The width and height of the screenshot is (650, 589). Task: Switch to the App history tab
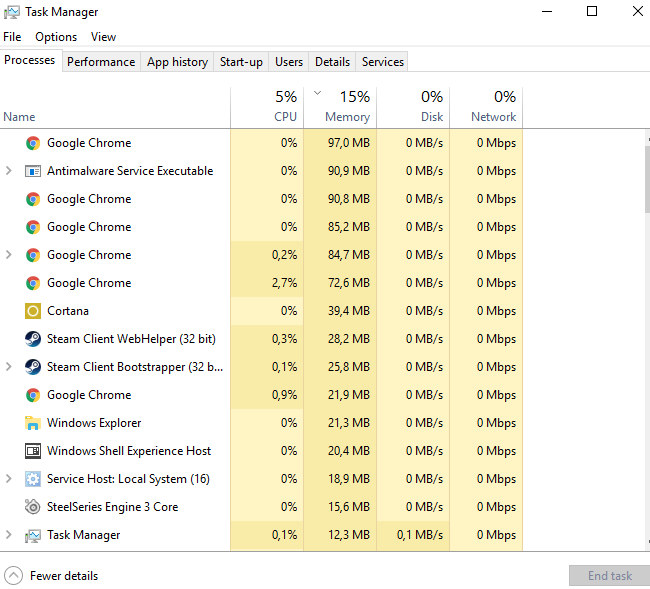tap(177, 62)
